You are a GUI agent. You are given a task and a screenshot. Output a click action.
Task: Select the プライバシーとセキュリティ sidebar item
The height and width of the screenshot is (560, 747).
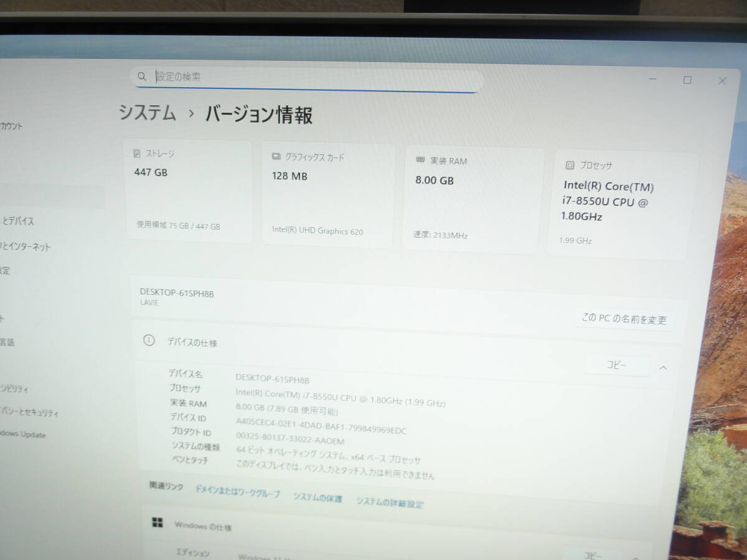click(x=29, y=412)
